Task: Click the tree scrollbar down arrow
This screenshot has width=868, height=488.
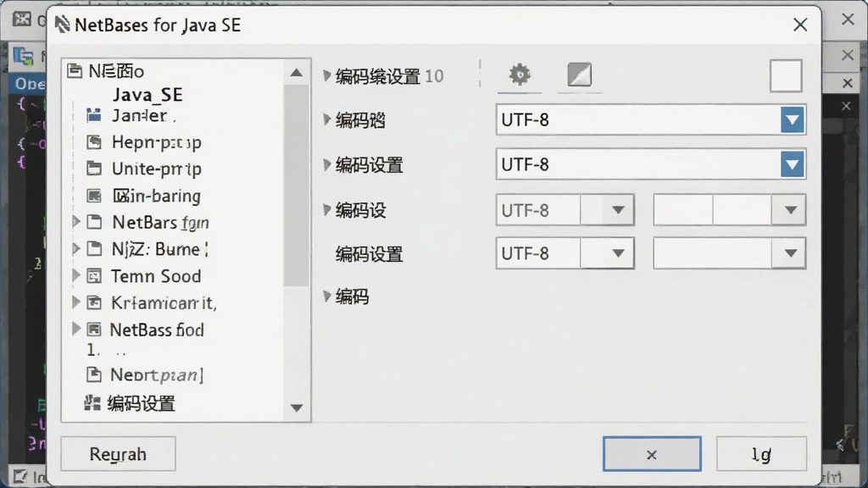Action: tap(296, 408)
